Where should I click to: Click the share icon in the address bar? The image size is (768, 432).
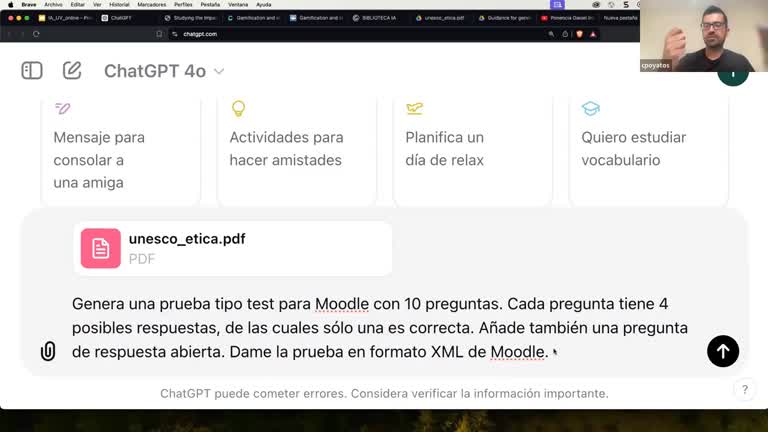(565, 34)
